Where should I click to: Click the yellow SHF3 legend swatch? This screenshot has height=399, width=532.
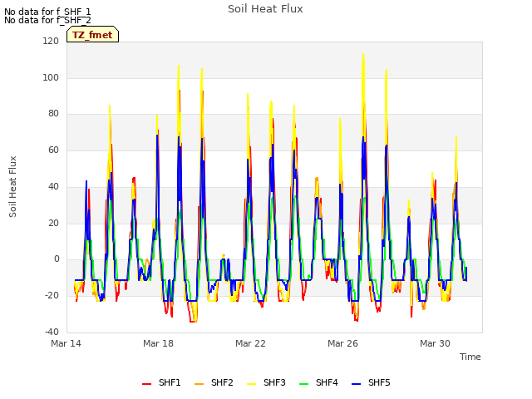point(251,384)
